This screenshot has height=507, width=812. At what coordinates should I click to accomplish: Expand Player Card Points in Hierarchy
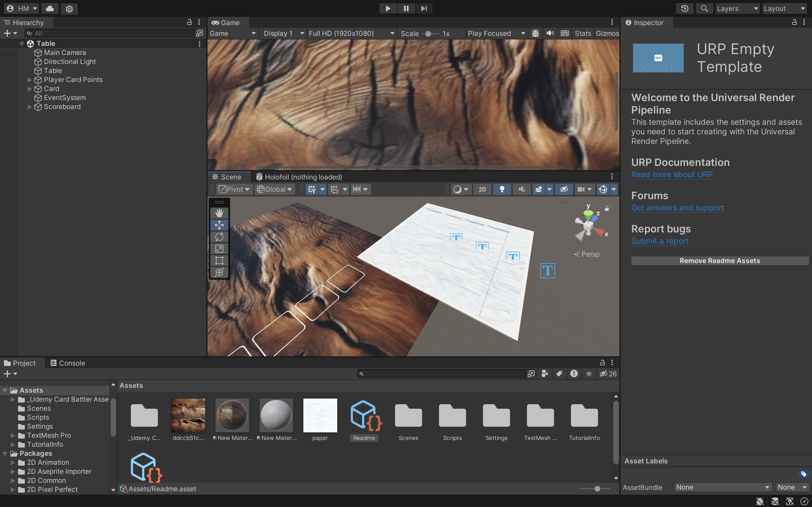(x=30, y=80)
